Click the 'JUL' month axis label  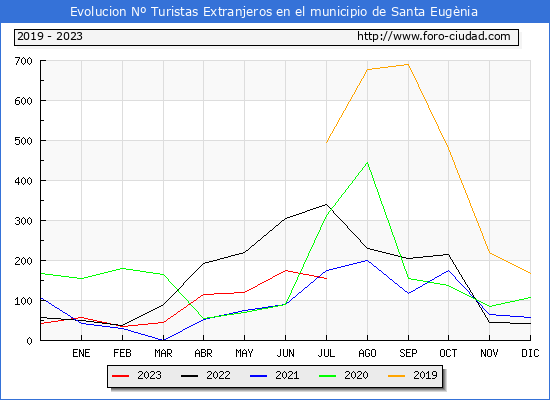click(x=326, y=353)
